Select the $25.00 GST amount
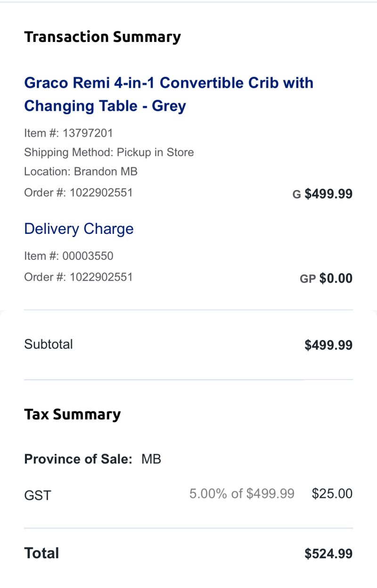This screenshot has width=377, height=588. (x=332, y=494)
